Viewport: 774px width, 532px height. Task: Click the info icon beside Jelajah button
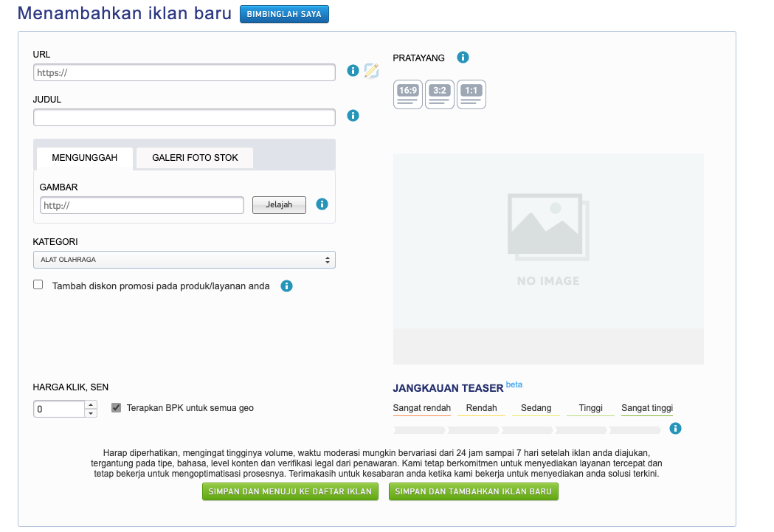click(322, 204)
